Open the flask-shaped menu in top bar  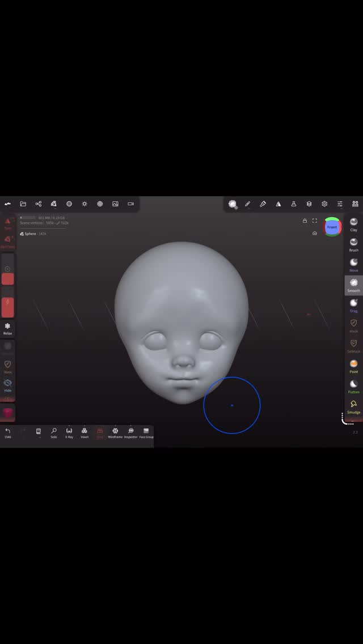click(294, 204)
